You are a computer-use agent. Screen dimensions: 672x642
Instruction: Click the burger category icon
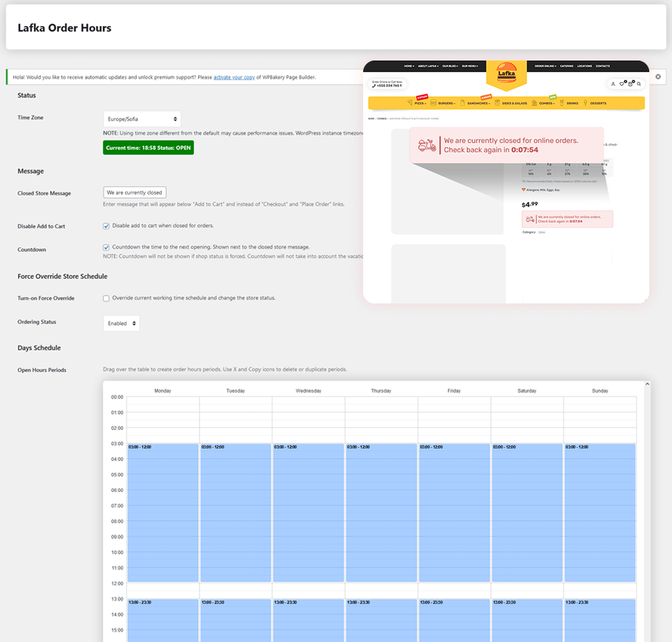tap(433, 103)
